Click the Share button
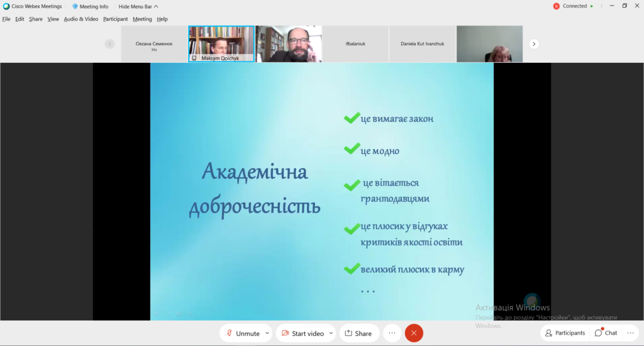644x346 pixels. [358, 333]
